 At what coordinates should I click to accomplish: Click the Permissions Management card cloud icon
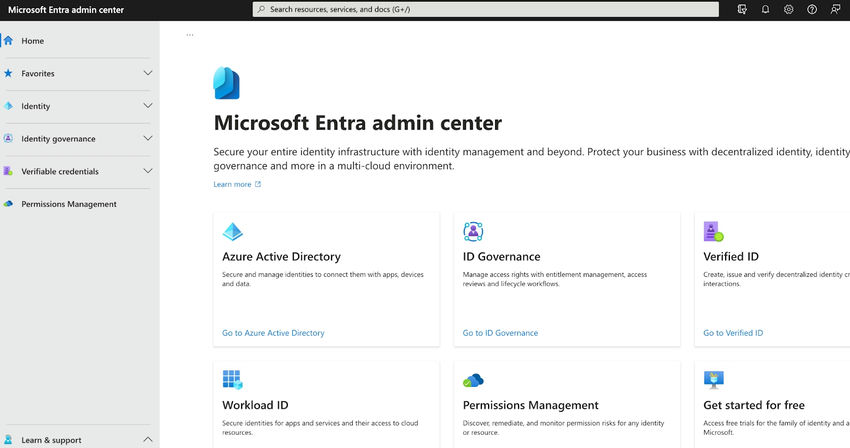[x=473, y=380]
